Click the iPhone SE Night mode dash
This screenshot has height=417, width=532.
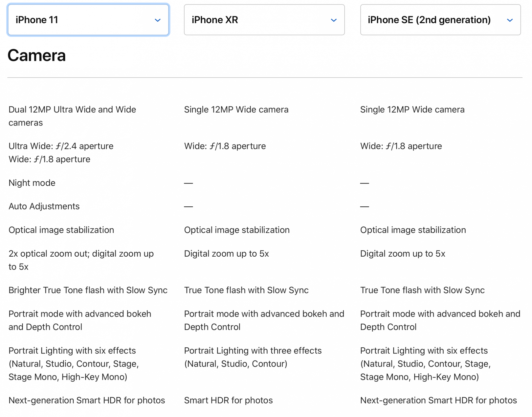pyautogui.click(x=364, y=183)
